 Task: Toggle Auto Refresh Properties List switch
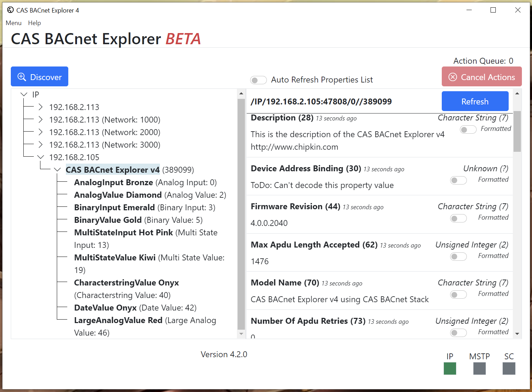click(259, 80)
